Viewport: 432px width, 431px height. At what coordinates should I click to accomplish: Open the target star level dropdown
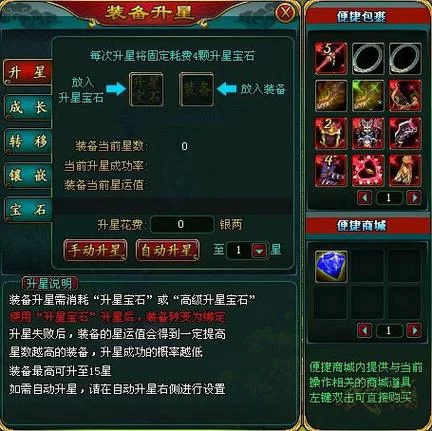[x=259, y=250]
